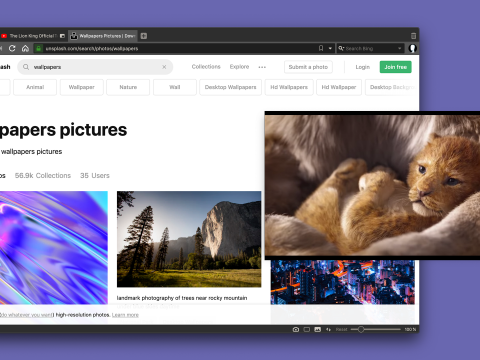480x360 pixels.
Task: Open the trees near rocky mountain photo
Action: 189,239
